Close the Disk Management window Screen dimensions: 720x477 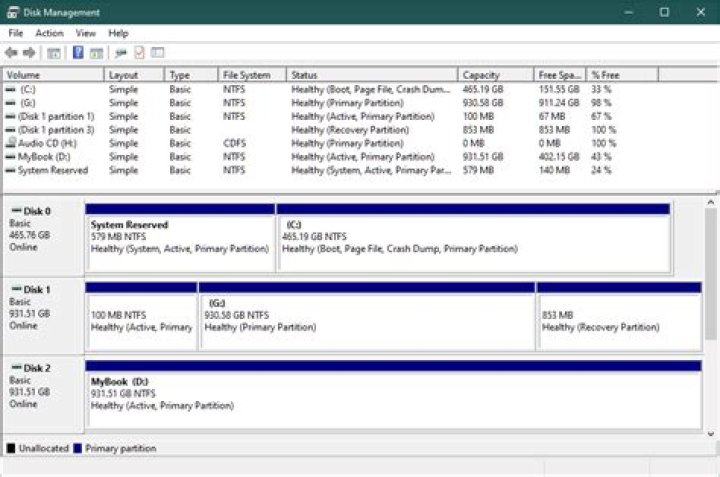(701, 12)
